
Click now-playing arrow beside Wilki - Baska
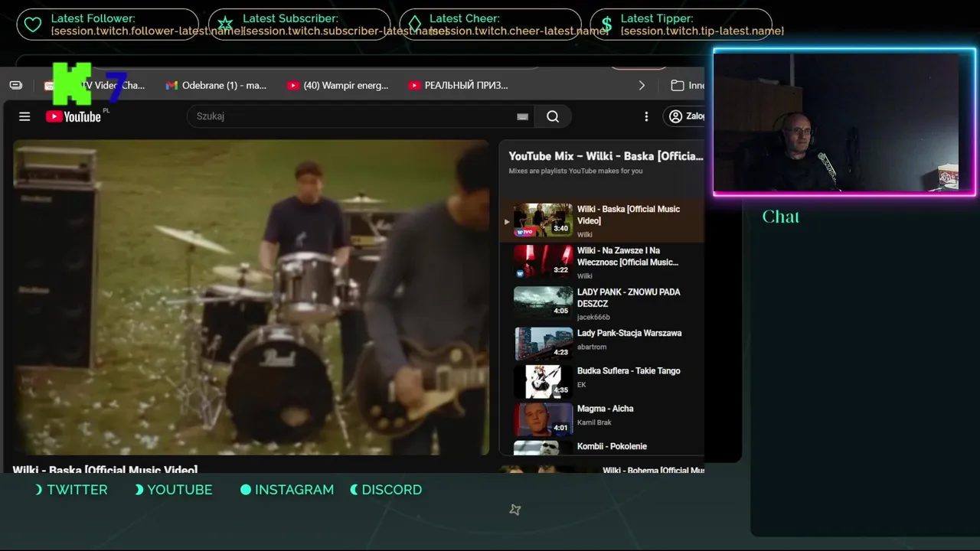506,221
